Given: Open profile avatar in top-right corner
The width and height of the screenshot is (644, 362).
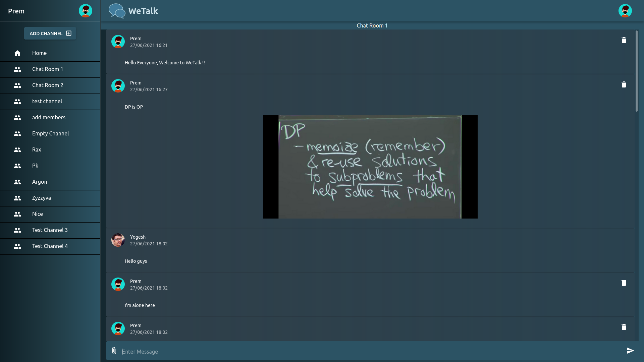Looking at the screenshot, I should tap(625, 11).
